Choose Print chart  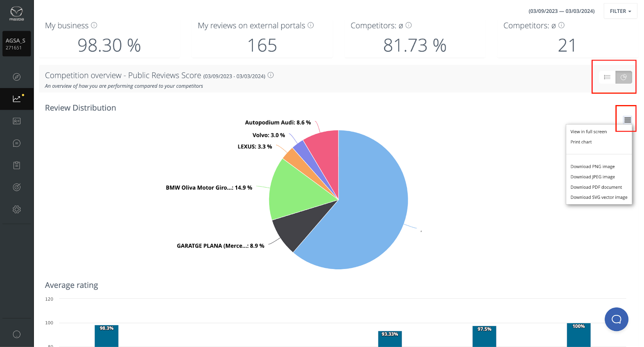[581, 142]
